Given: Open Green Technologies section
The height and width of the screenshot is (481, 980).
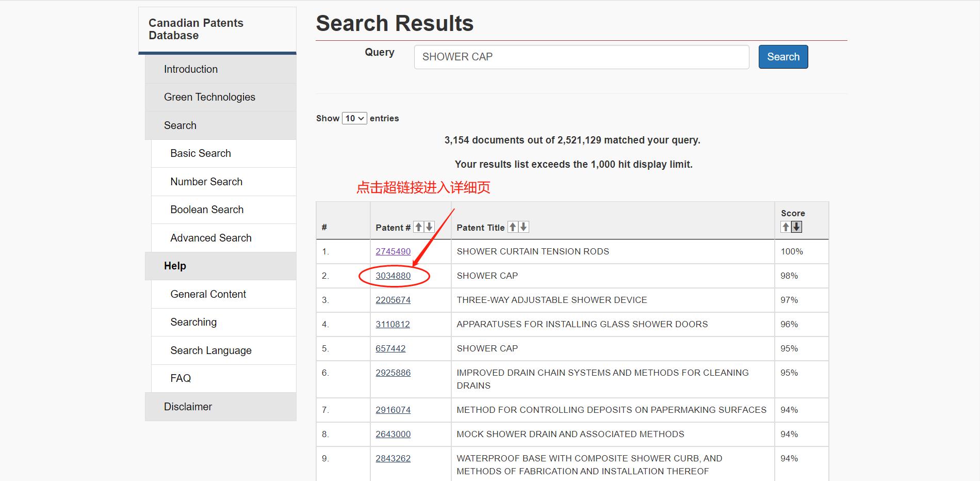Looking at the screenshot, I should point(209,97).
